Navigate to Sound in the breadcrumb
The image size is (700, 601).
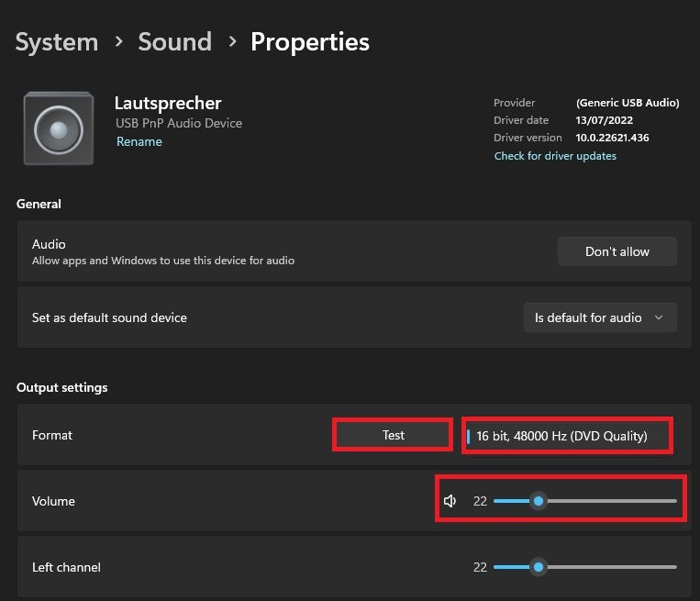click(x=174, y=42)
